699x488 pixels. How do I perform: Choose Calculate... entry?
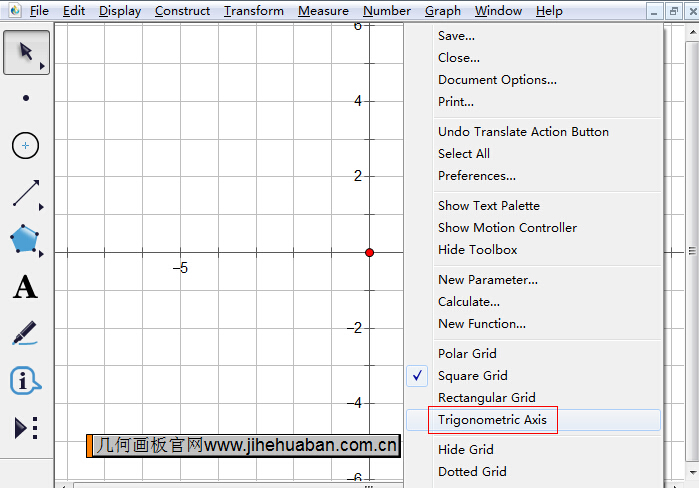point(533,302)
